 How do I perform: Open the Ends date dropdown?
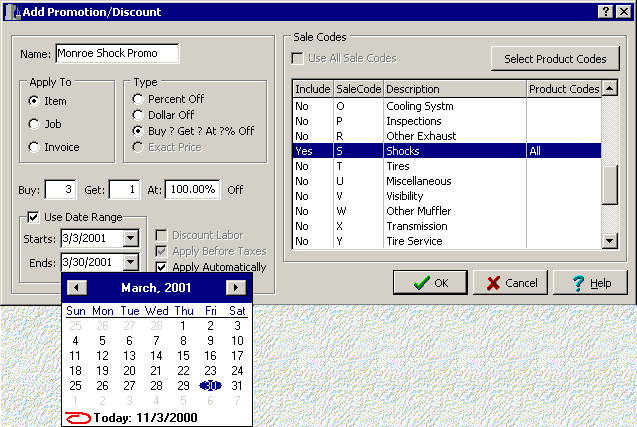[x=129, y=262]
